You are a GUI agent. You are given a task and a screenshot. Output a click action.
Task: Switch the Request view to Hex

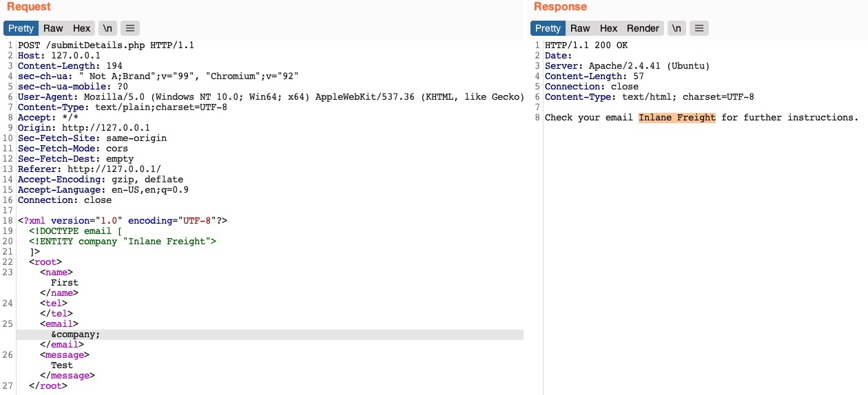tap(81, 28)
